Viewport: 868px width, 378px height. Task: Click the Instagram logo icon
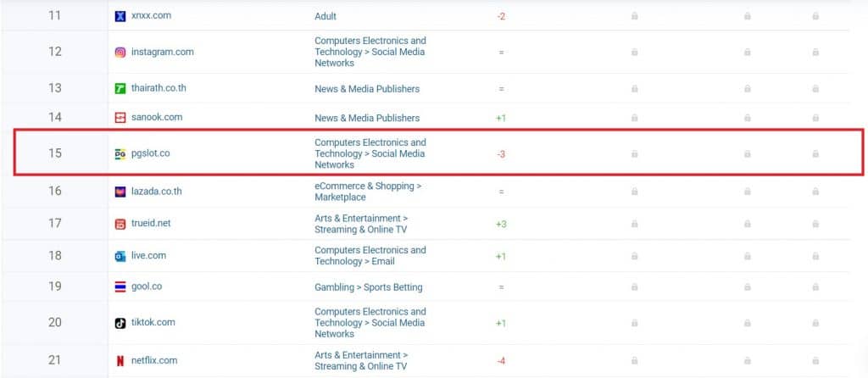pyautogui.click(x=120, y=53)
